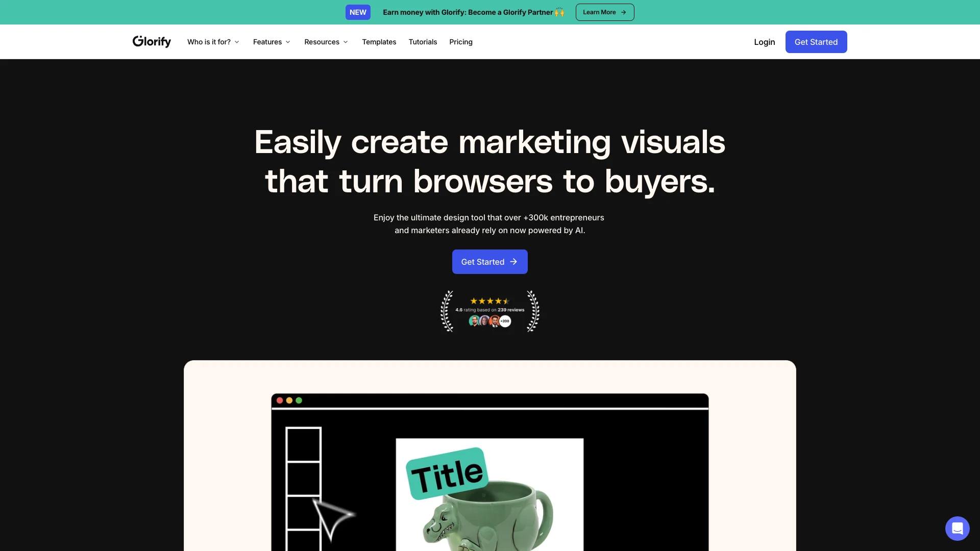The width and height of the screenshot is (980, 551).
Task: Click the chat support bubble icon
Action: (x=957, y=528)
